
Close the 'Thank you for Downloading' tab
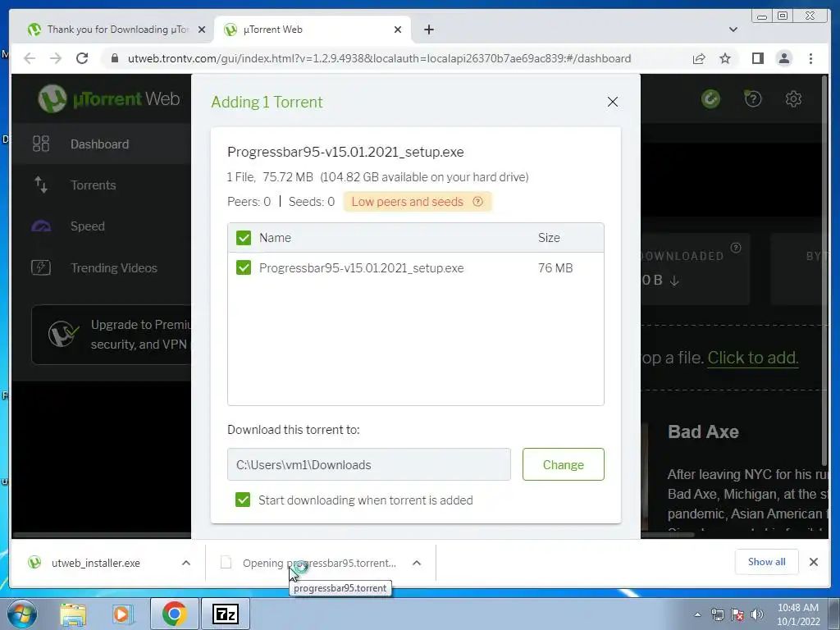point(202,30)
